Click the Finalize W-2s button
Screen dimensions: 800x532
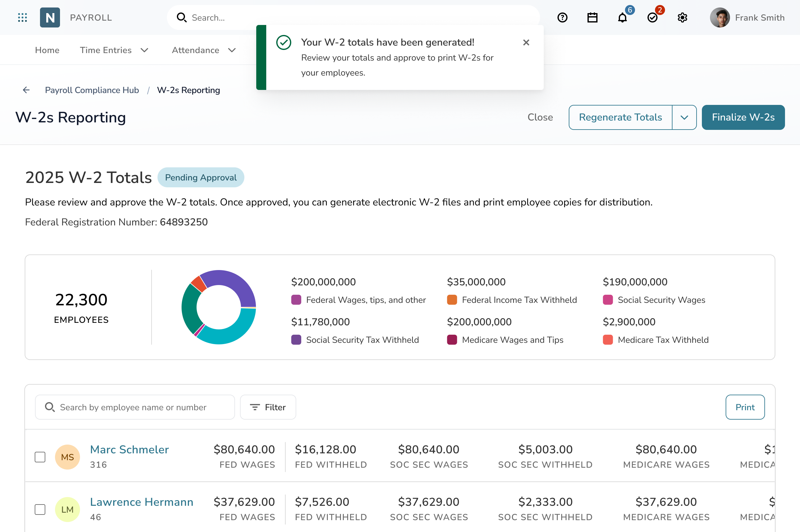coord(743,117)
